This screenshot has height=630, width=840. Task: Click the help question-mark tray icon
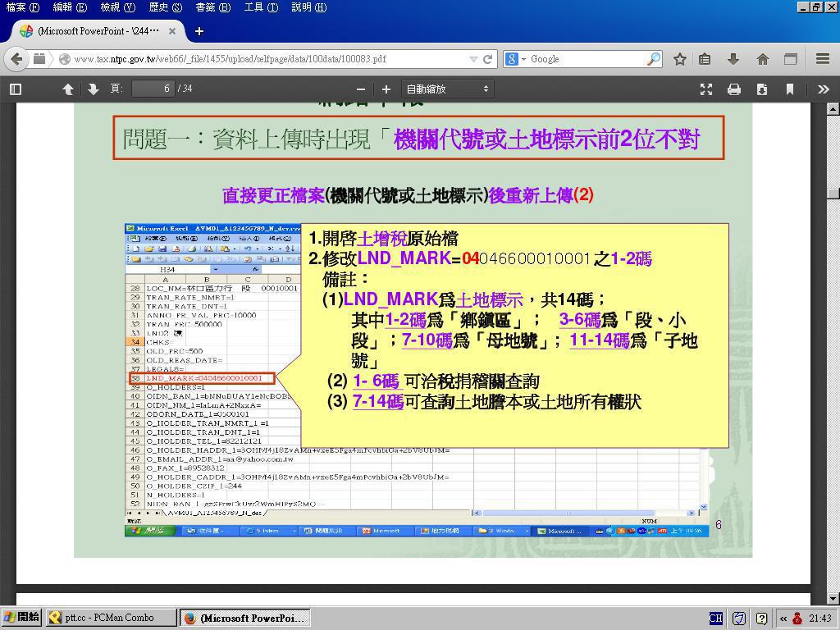tap(762, 619)
